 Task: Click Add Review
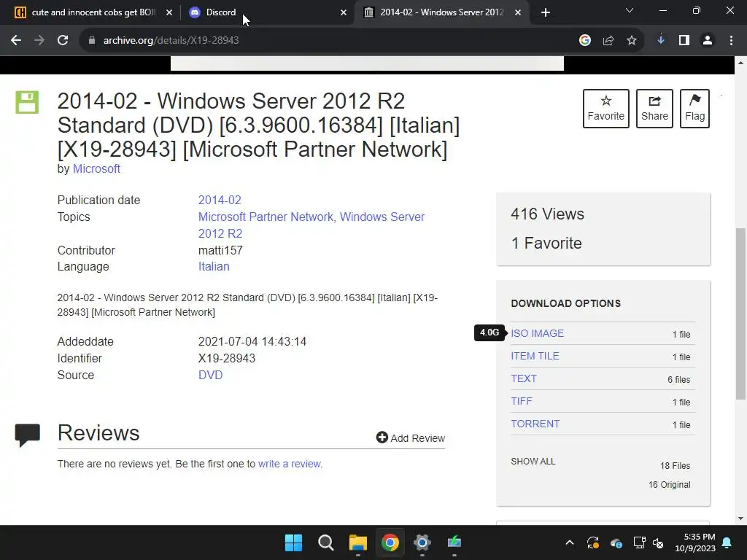411,437
